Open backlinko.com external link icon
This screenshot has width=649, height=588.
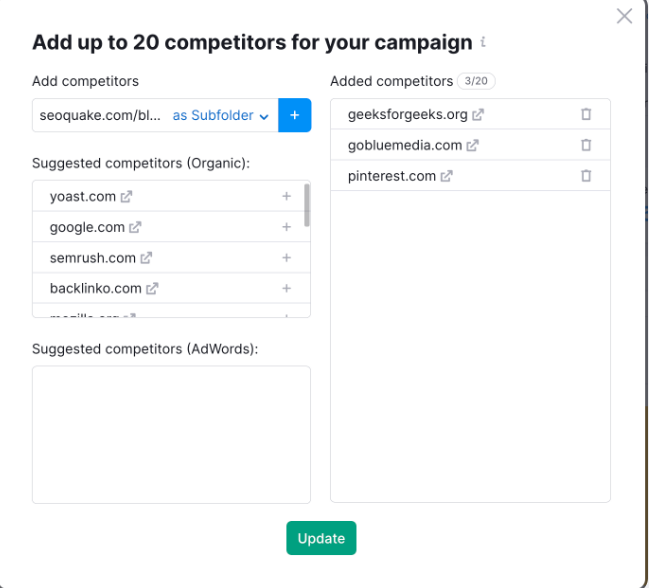pyautogui.click(x=152, y=289)
